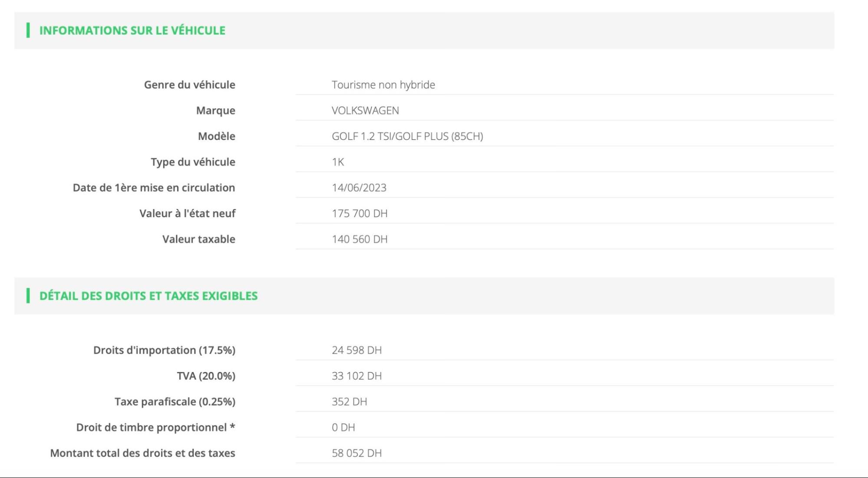Screen dimensions: 868x478
Task: Click the 'Valeur à l'état neuf' label
Action: click(187, 213)
